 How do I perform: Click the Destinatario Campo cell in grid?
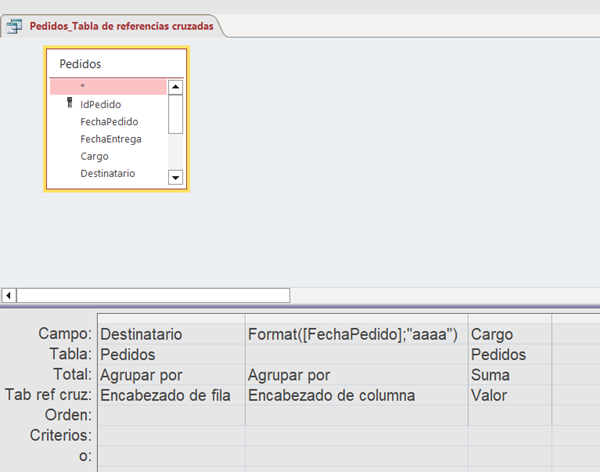pos(169,334)
